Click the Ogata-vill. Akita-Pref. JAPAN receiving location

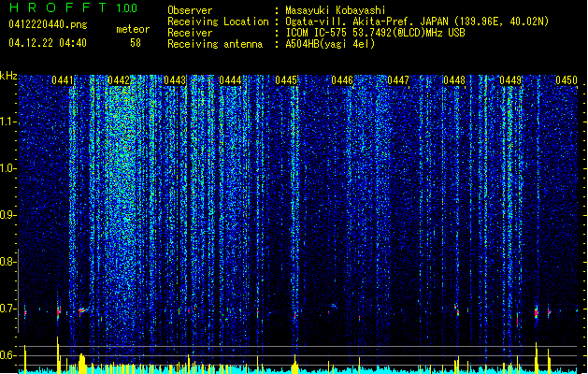click(417, 22)
